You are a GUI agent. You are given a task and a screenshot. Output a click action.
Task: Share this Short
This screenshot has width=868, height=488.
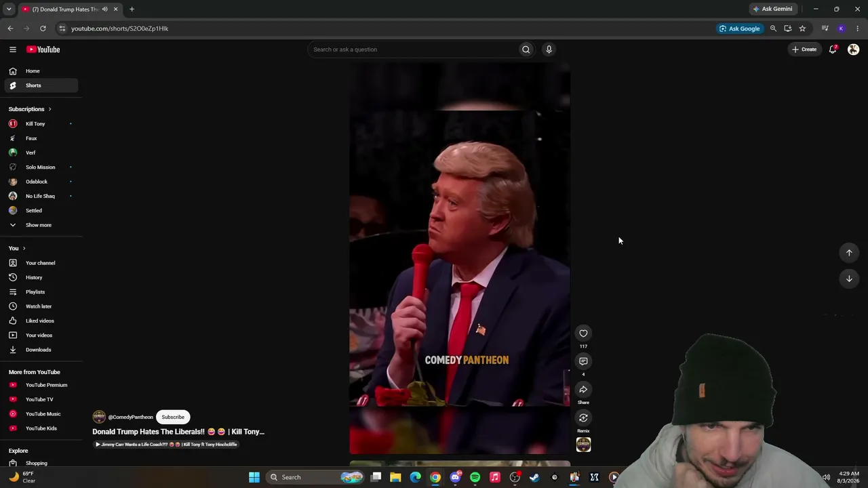(583, 390)
